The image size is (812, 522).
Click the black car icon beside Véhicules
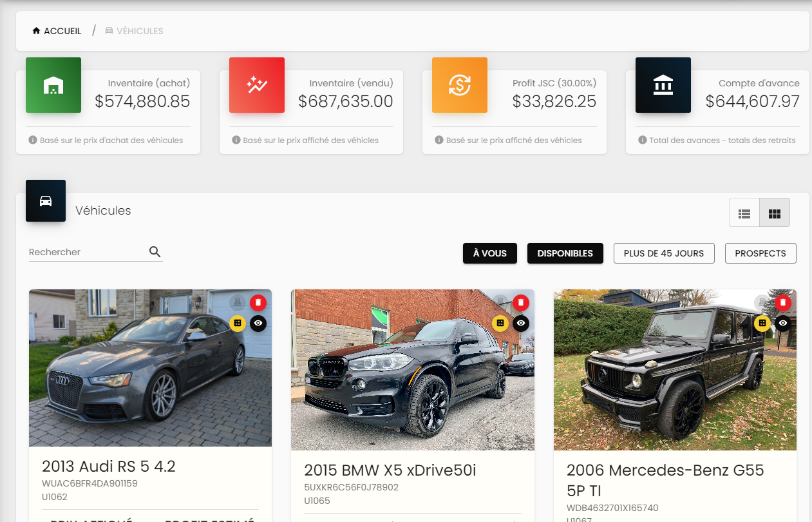coord(46,200)
